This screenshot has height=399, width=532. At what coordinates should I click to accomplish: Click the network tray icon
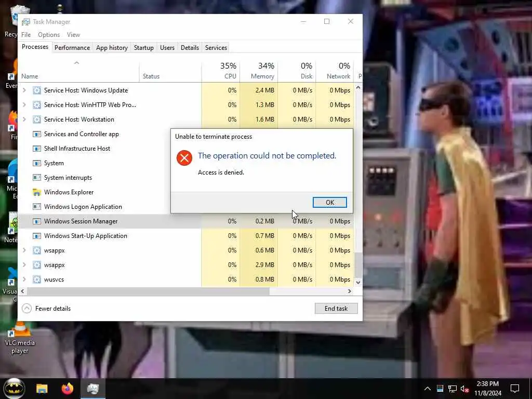(453, 389)
